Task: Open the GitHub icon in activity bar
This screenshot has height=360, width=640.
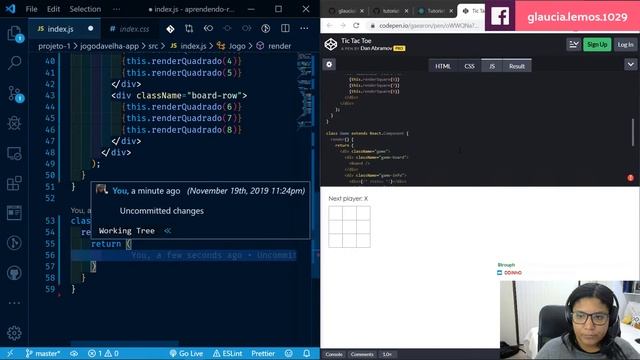Action: [14, 273]
